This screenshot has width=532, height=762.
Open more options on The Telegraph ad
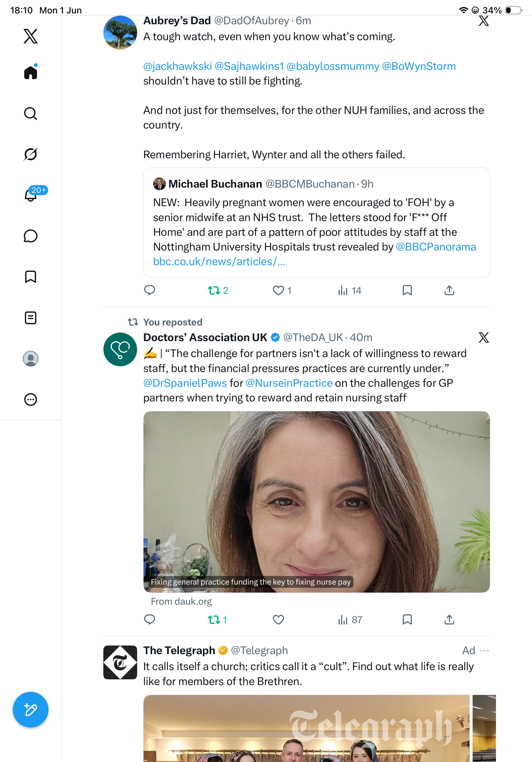[484, 651]
